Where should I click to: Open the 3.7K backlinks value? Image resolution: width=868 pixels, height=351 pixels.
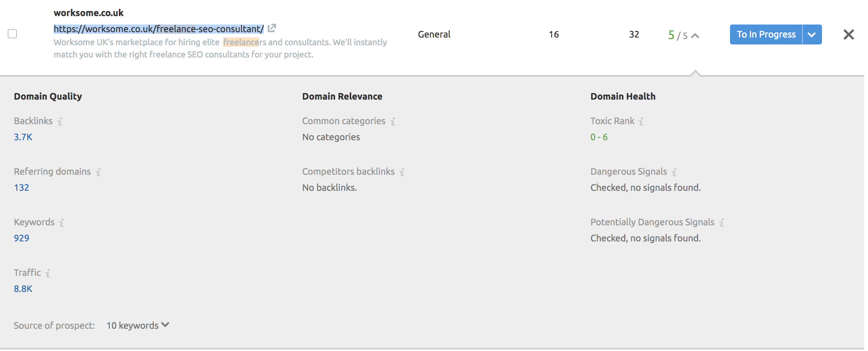click(23, 137)
